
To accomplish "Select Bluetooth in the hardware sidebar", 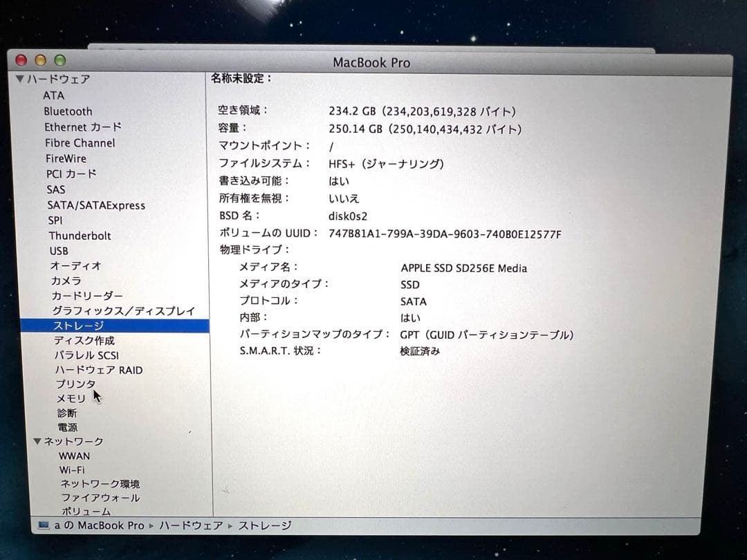I will pyautogui.click(x=68, y=111).
